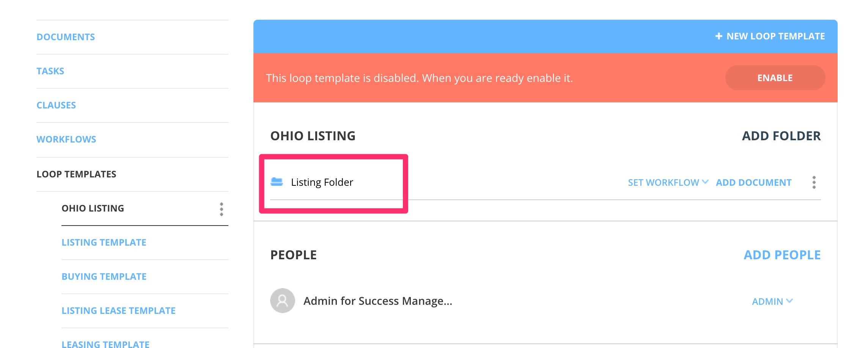Switch to the TASKS section
Image resolution: width=868 pixels, height=348 pixels.
pos(50,71)
